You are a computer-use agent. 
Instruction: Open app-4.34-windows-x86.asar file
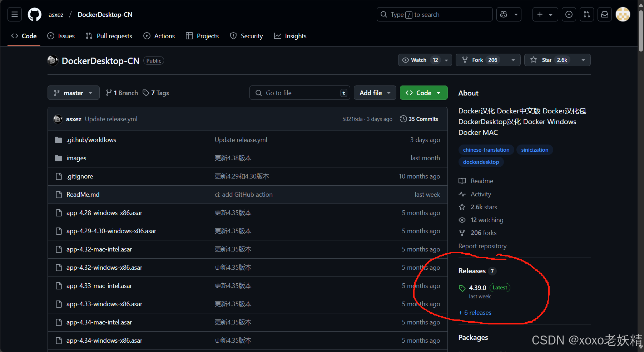(104, 341)
